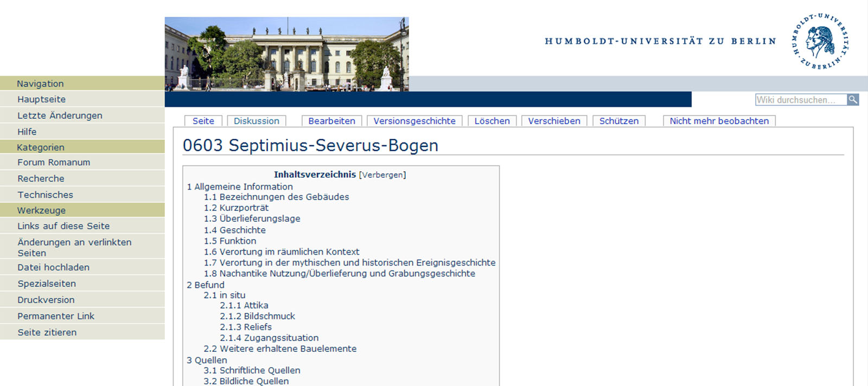Jump to 1 Allgemeine Information section
Viewport: 868px width, 386px height.
coord(240,186)
